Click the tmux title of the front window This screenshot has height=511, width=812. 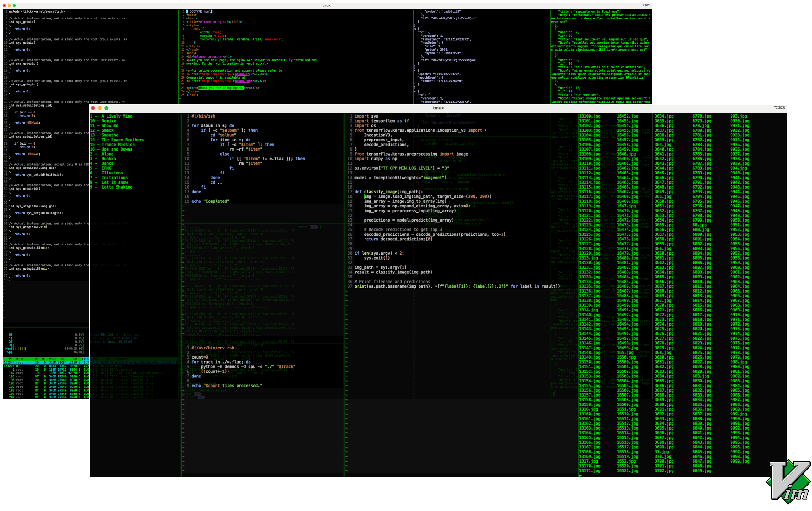click(438, 108)
